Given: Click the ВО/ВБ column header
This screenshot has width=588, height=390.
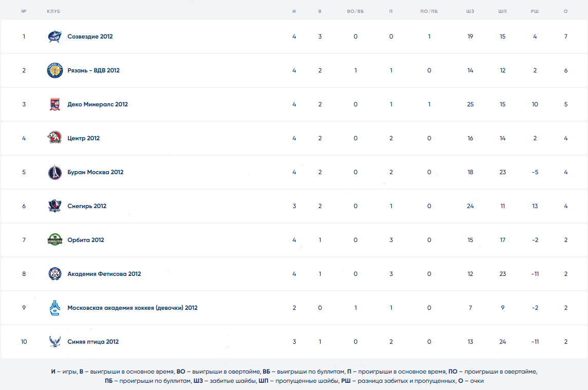Looking at the screenshot, I should [x=355, y=11].
